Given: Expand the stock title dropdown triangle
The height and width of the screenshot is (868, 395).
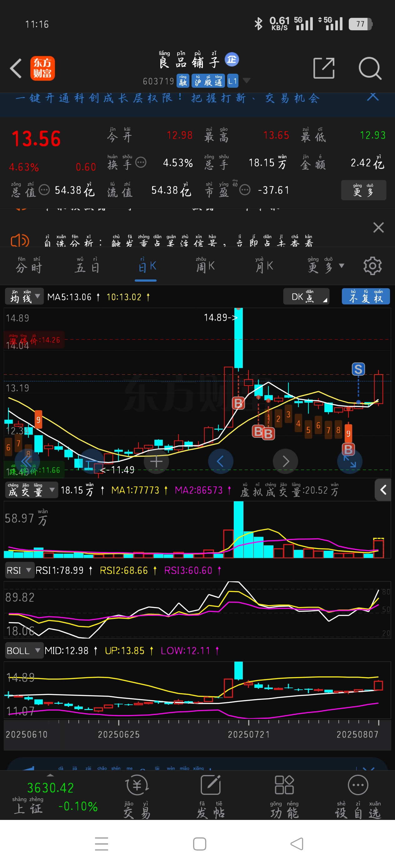Looking at the screenshot, I should (247, 81).
